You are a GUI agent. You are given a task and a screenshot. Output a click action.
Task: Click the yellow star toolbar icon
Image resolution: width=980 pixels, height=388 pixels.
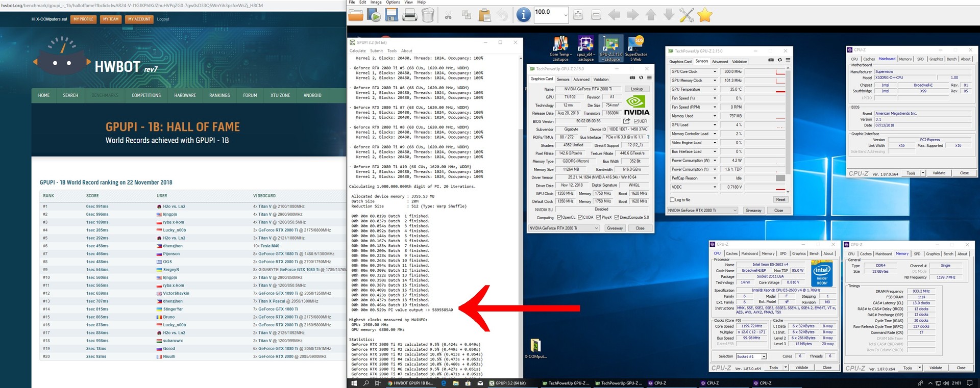tap(705, 15)
